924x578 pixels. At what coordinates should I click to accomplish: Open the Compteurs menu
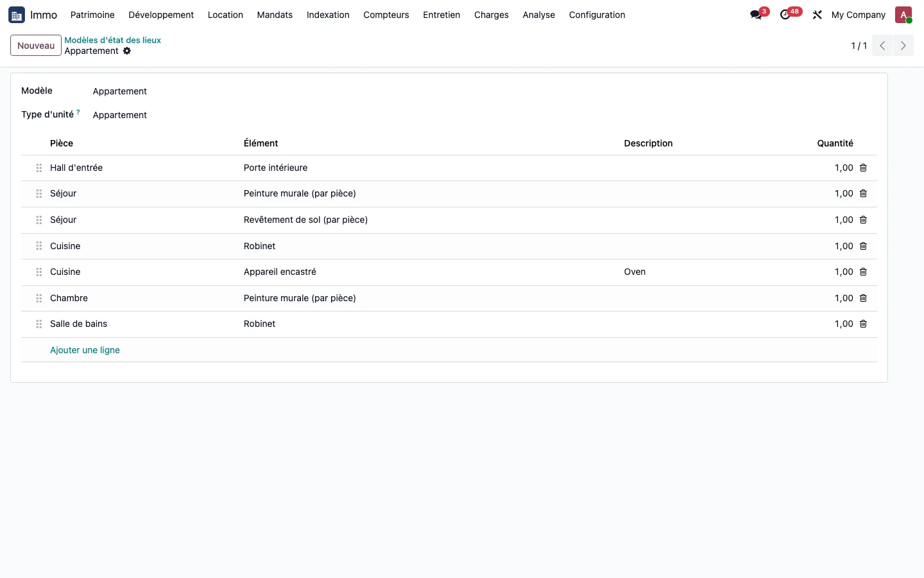point(386,15)
